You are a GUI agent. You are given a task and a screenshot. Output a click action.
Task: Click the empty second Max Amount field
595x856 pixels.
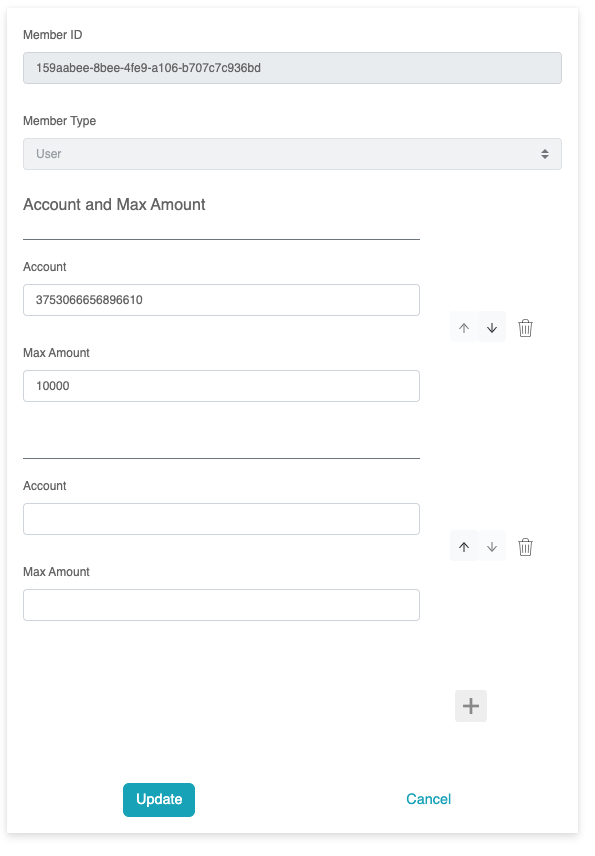(x=221, y=605)
